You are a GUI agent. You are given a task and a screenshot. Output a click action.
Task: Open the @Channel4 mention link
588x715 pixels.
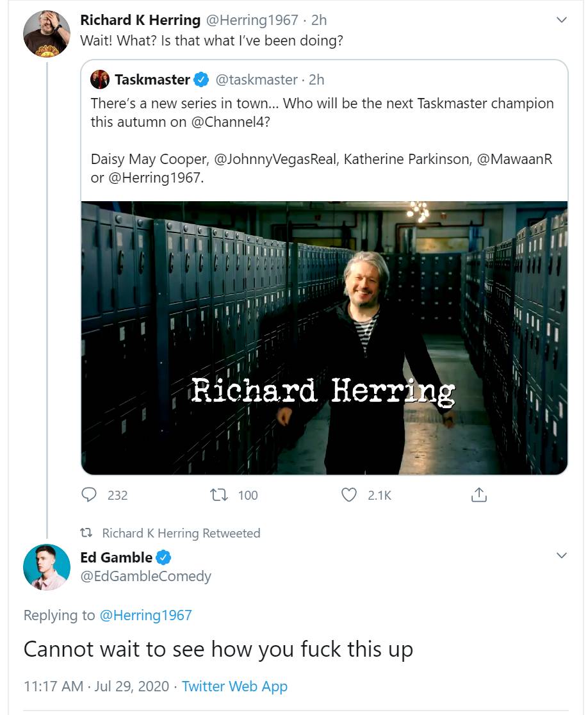click(x=231, y=122)
